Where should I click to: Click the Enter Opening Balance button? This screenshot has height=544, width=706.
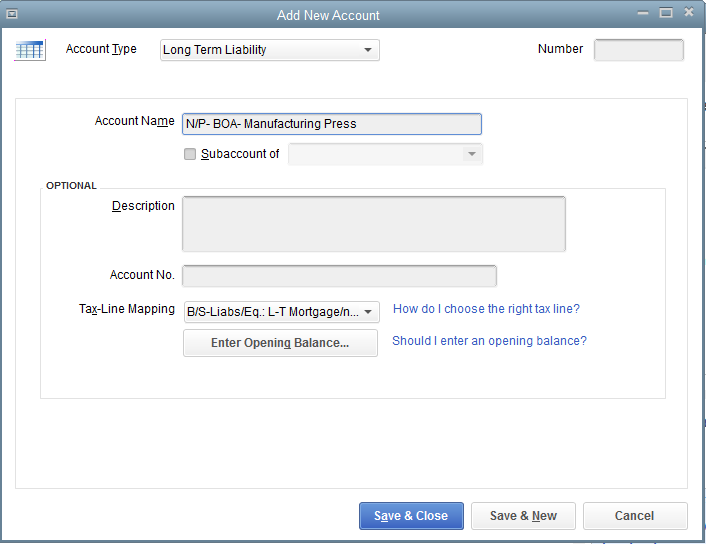click(x=280, y=343)
